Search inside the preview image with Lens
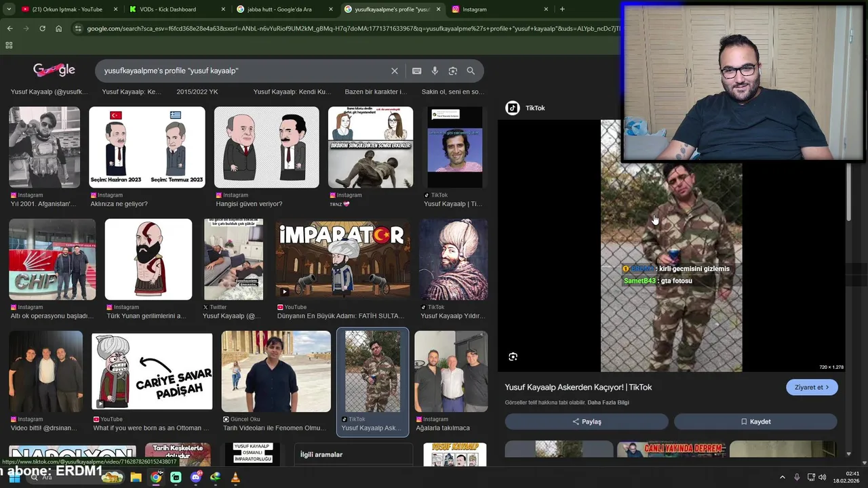Viewport: 868px width, 488px height. pos(513,357)
